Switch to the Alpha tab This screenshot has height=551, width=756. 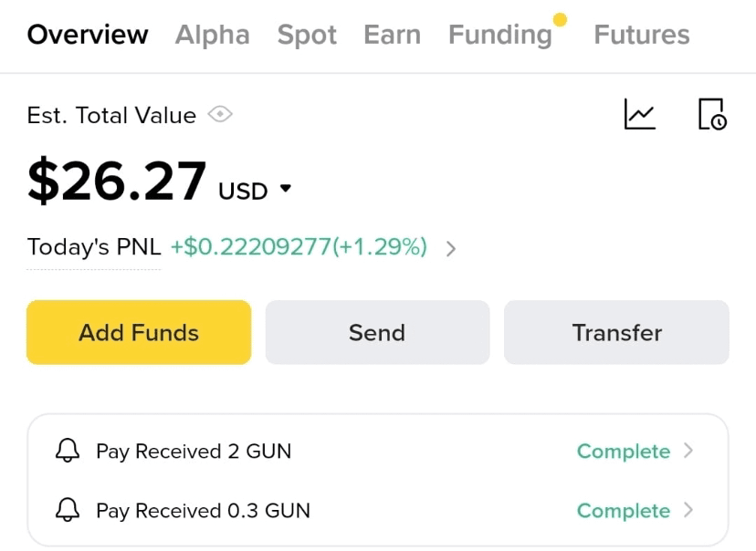tap(212, 36)
